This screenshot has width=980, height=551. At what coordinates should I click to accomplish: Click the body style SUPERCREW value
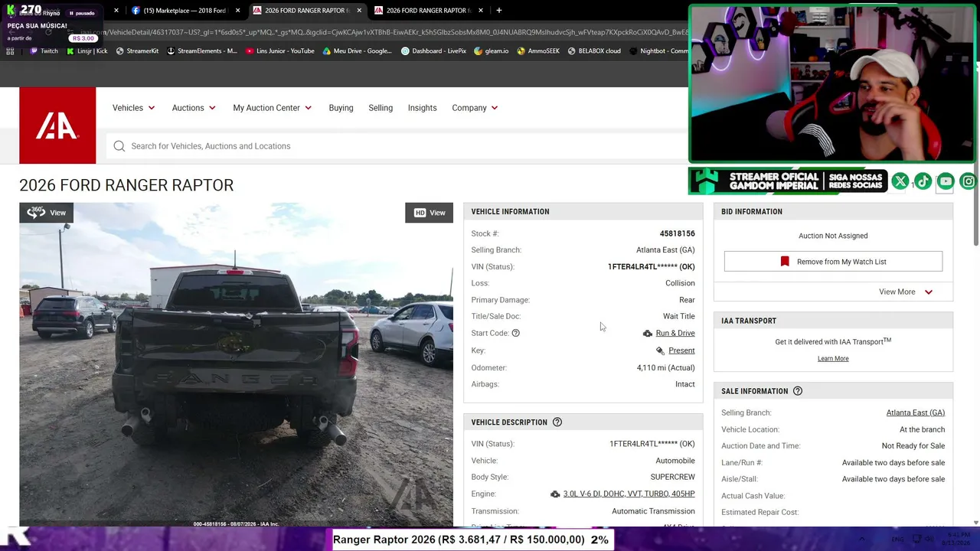pyautogui.click(x=672, y=478)
